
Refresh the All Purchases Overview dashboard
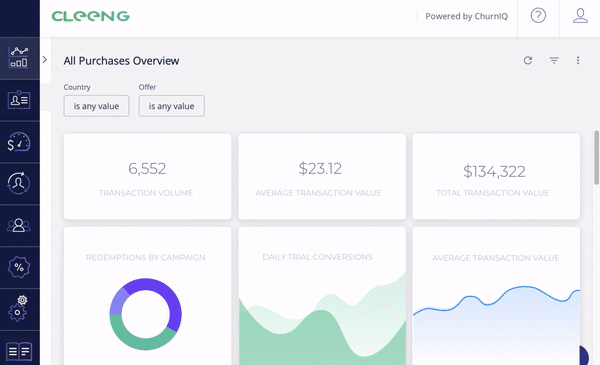[528, 60]
